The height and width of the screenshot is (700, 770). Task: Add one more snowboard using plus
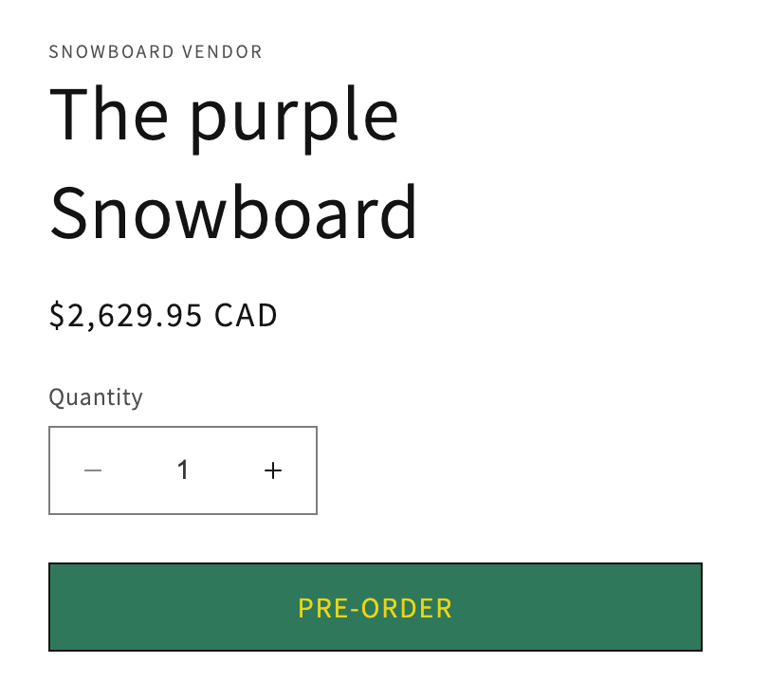[273, 470]
